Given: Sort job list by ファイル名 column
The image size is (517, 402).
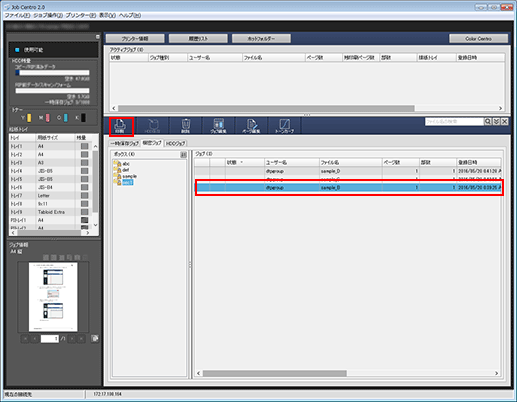Looking at the screenshot, I should coord(351,162).
